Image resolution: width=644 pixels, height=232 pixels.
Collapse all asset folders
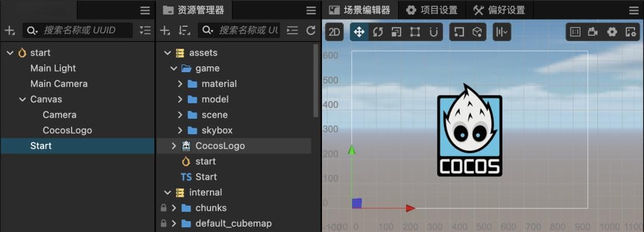(x=292, y=30)
